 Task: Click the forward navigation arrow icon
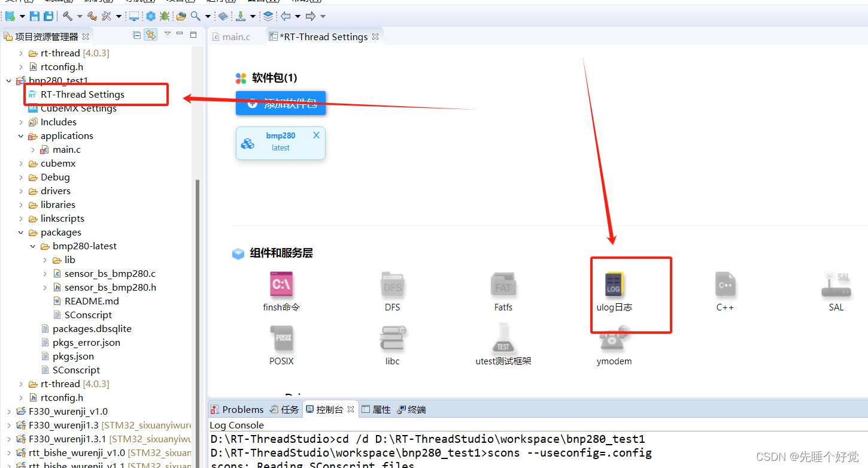point(311,16)
